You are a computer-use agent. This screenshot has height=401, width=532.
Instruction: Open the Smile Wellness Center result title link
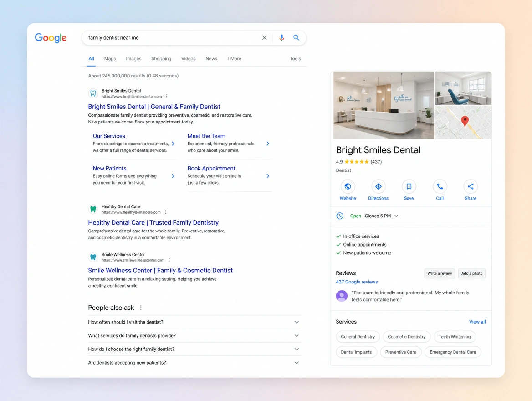[x=160, y=271]
